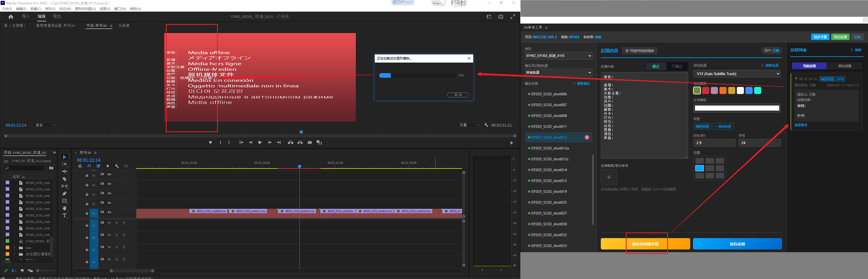Click the export frame camera icon
Viewport: 868px width, 279px height.
pos(310,142)
